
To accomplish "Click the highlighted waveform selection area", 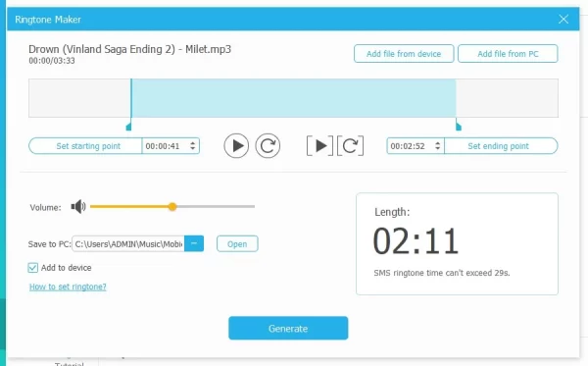I will [x=294, y=98].
